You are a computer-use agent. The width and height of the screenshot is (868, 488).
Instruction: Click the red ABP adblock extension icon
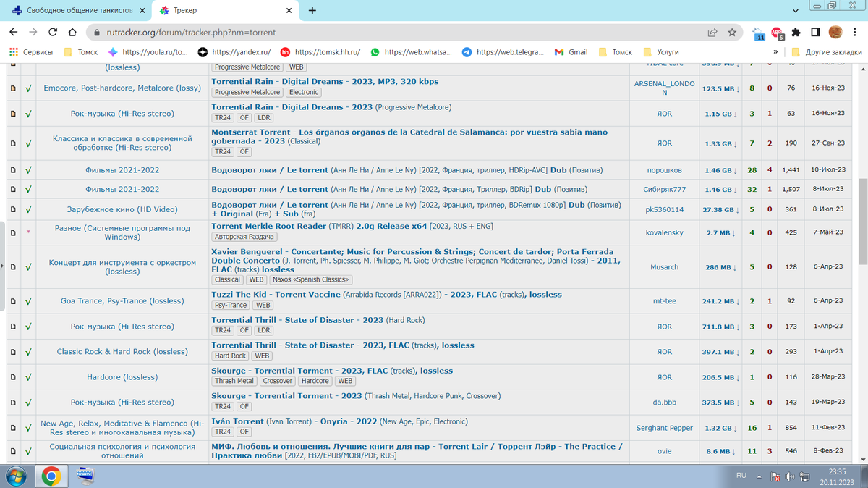(x=777, y=33)
